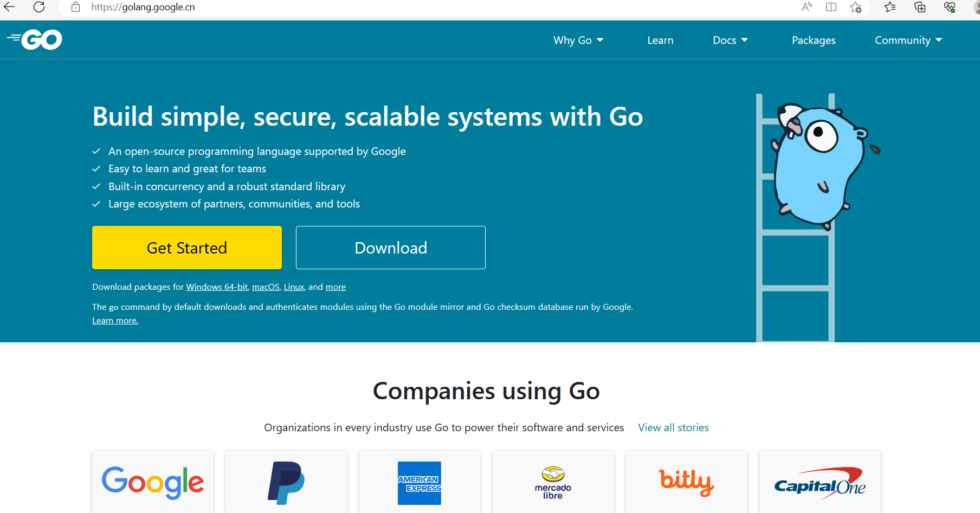980x513 pixels.
Task: Click 'Easy to learn and great for teams'
Action: coord(187,168)
